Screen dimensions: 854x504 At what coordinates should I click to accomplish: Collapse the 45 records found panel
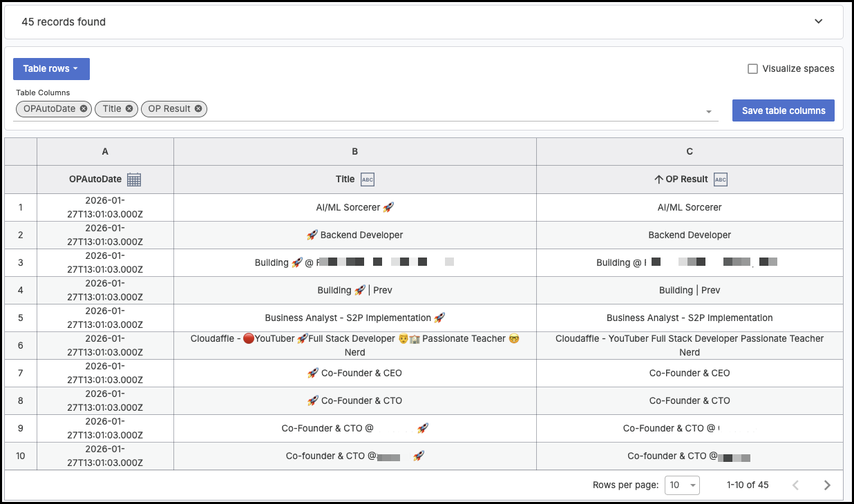tap(818, 21)
